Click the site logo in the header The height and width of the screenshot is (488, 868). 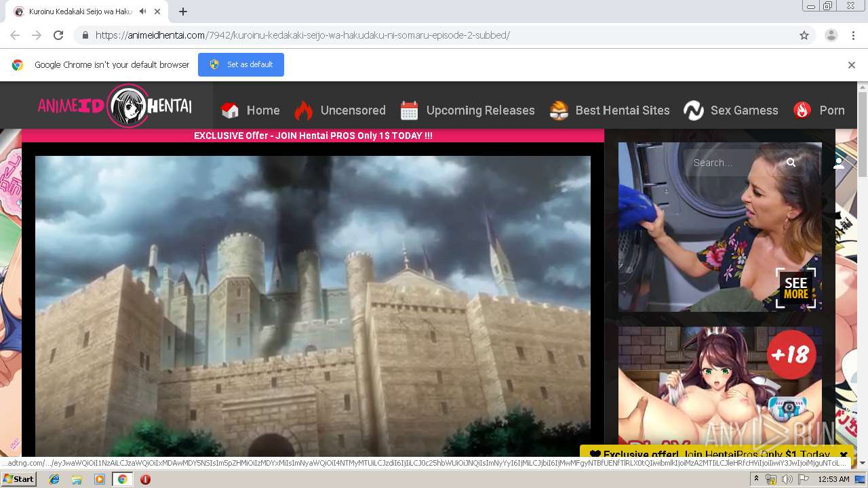pos(115,106)
